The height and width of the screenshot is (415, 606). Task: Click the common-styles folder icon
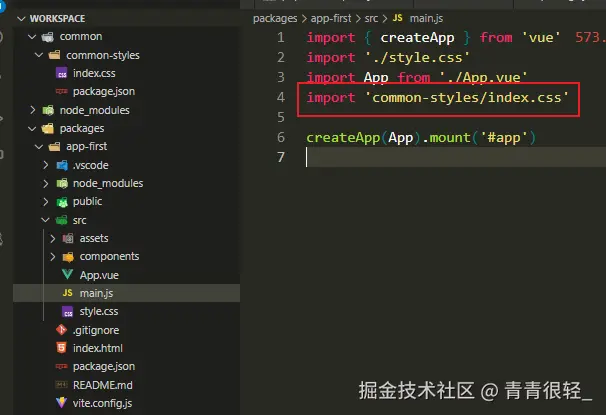(x=54, y=55)
